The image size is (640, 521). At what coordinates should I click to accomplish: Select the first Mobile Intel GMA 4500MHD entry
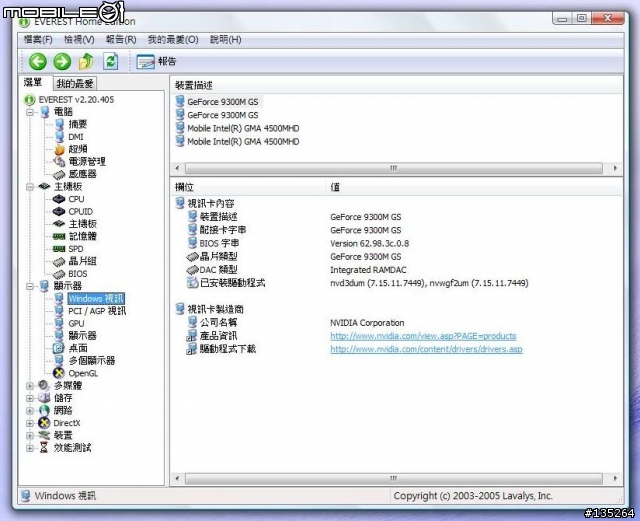243,128
